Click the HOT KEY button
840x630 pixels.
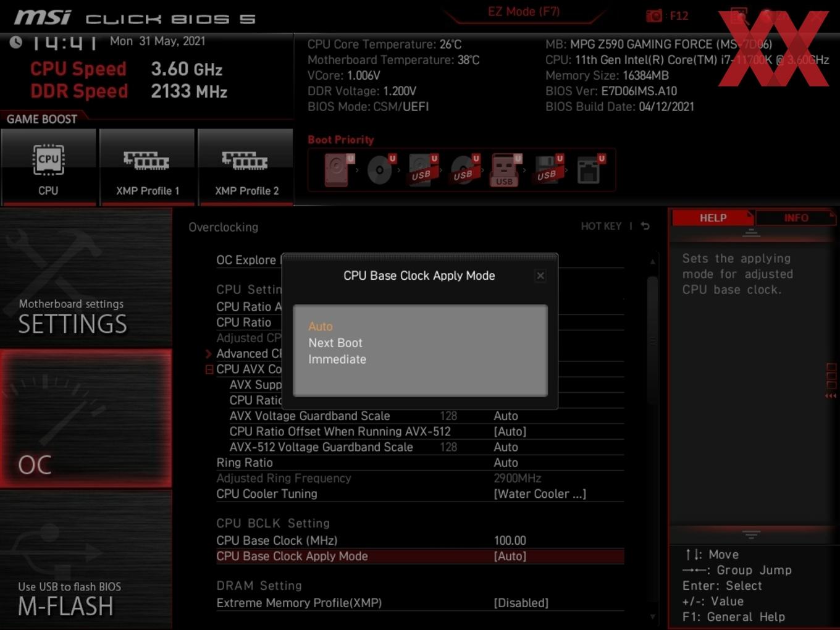pyautogui.click(x=601, y=226)
